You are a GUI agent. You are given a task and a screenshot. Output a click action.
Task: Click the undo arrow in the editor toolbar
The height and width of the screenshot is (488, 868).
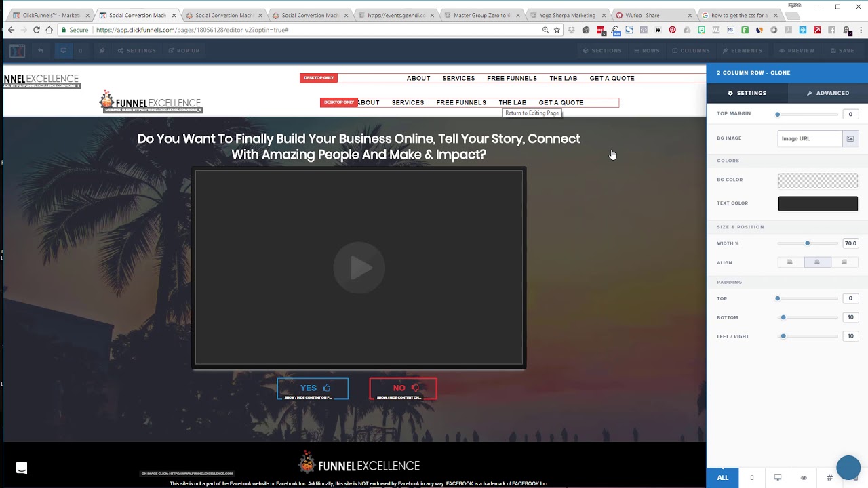point(41,50)
